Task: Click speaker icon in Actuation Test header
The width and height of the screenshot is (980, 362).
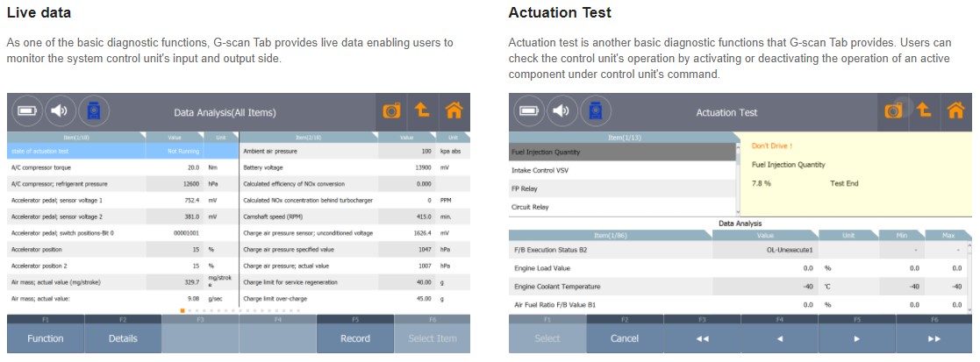Action: [562, 111]
